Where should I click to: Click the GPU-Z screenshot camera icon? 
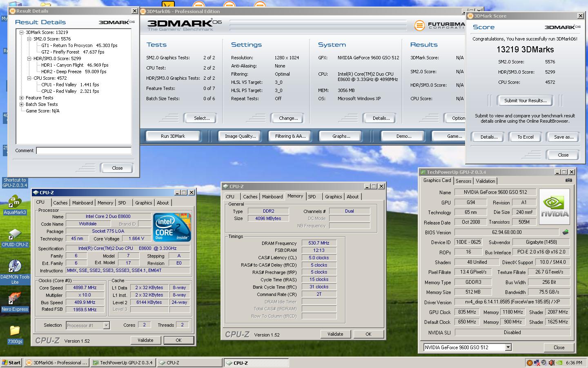pos(568,180)
